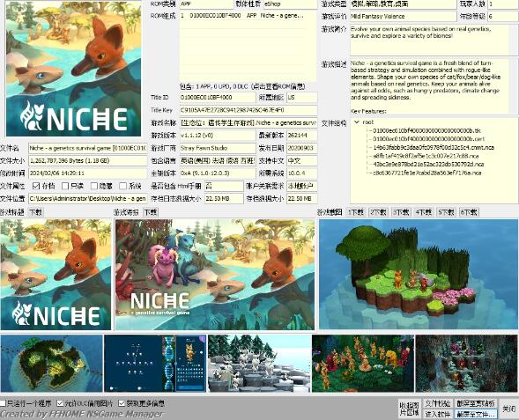This screenshot has height=420, width=519.
Task: Click the 修改时间 field showing 2024/02/06
Action: (x=88, y=173)
